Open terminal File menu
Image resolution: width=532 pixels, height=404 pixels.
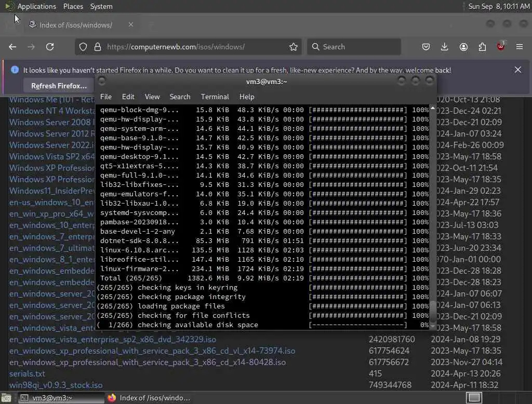(x=106, y=97)
